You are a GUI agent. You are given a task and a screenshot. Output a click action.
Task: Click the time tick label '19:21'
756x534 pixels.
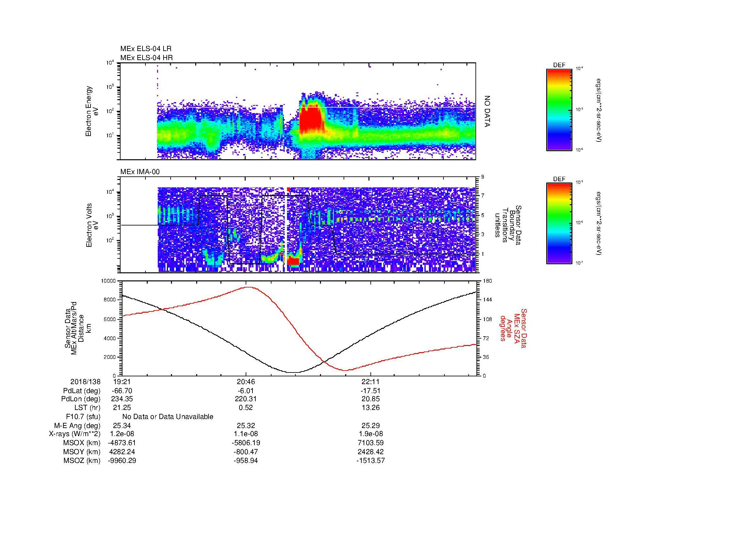(x=122, y=382)
